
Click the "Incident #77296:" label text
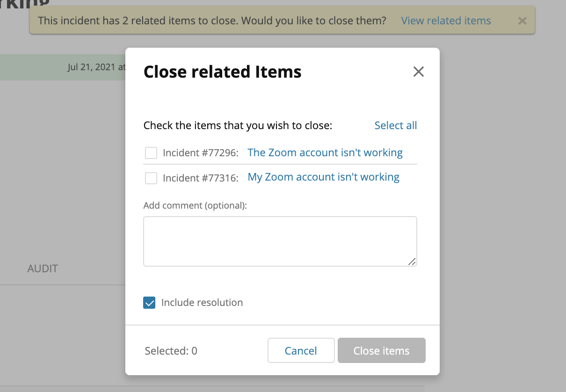tap(201, 153)
